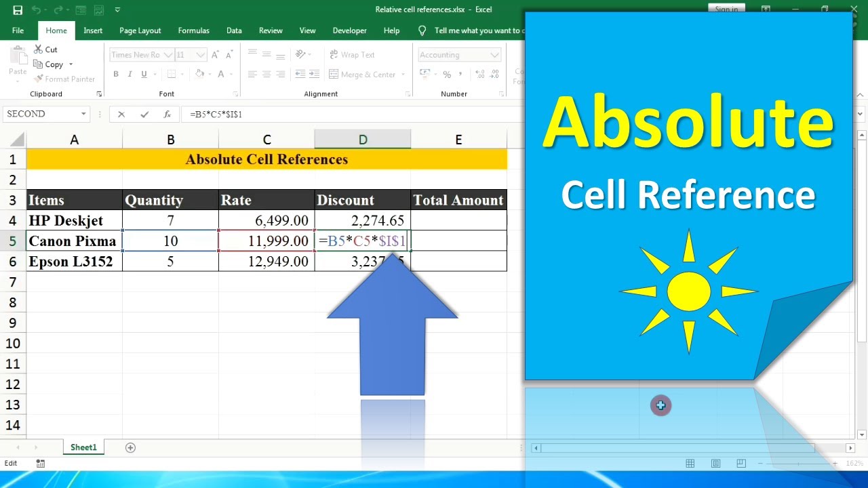Decrease font size with the smaller A
Screen dimensions: 868x488
(231, 55)
